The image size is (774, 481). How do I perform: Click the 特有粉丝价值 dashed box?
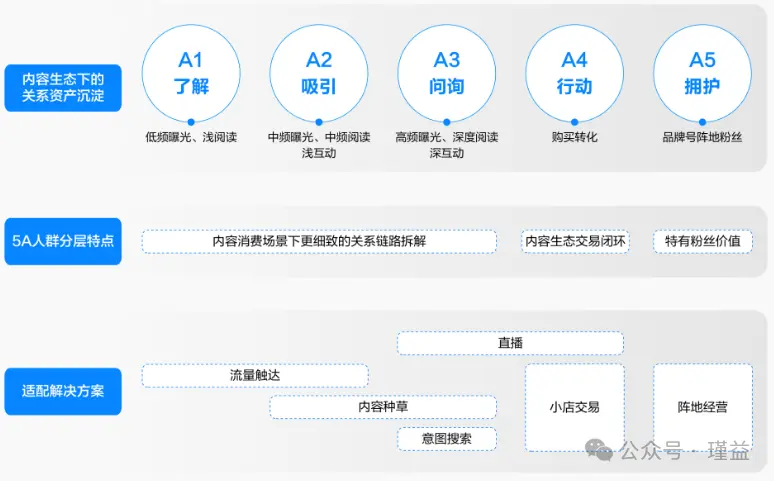[x=703, y=241]
